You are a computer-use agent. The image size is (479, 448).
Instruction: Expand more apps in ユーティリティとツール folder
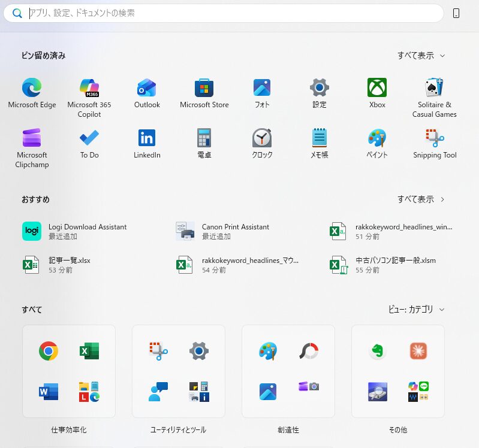coord(199,392)
